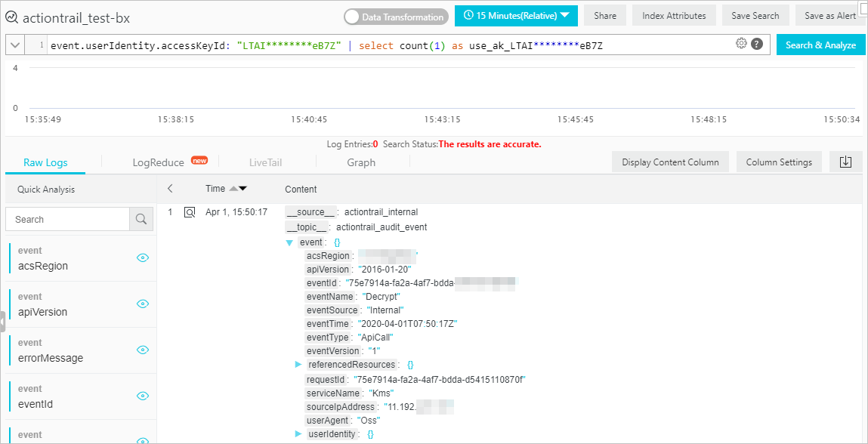Screen dimensions: 868x444
Task: Click the histogram chart area
Action: 440,88
